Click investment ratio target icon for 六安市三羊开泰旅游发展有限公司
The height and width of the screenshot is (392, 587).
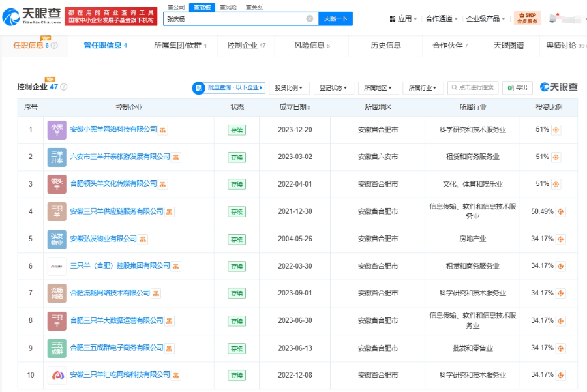point(556,157)
